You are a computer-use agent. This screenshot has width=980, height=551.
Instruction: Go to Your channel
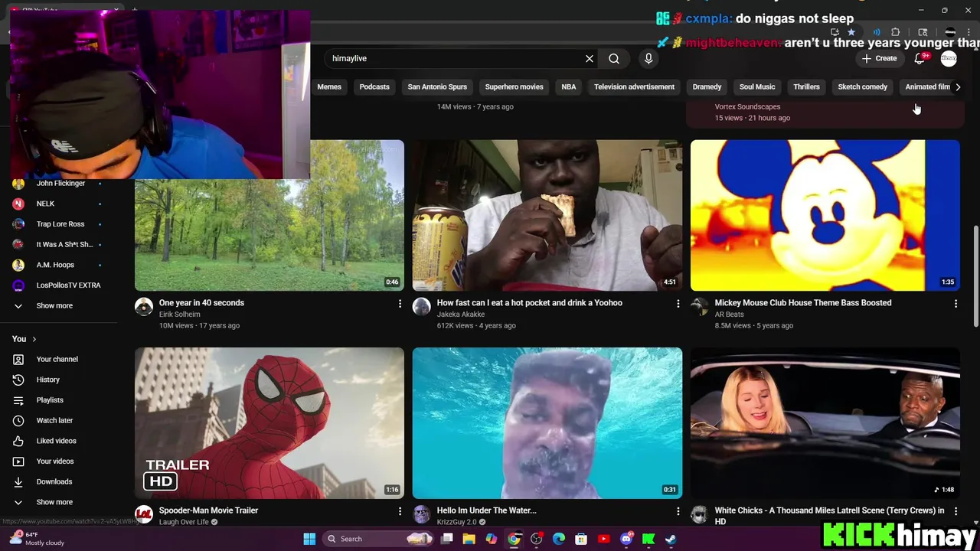pos(57,360)
